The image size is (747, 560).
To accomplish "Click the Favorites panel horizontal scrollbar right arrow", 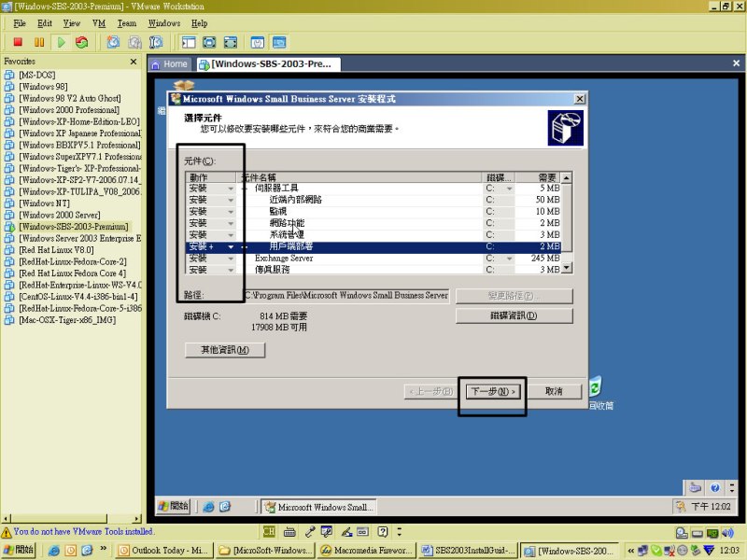I will pyautogui.click(x=137, y=518).
